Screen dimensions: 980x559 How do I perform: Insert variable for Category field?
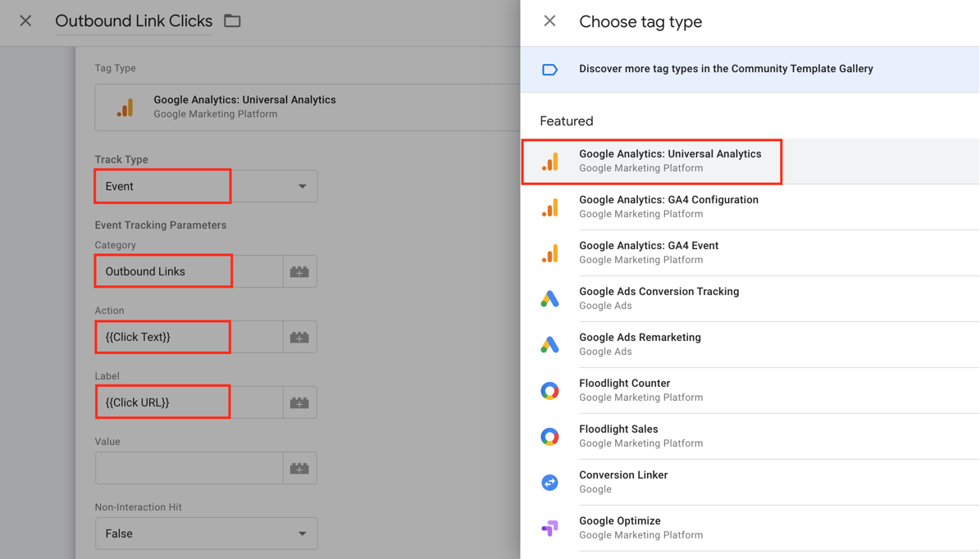click(299, 271)
